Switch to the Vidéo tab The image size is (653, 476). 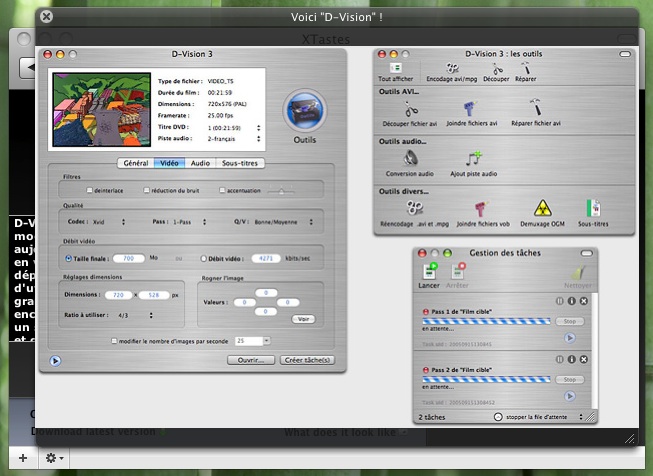coord(169,163)
